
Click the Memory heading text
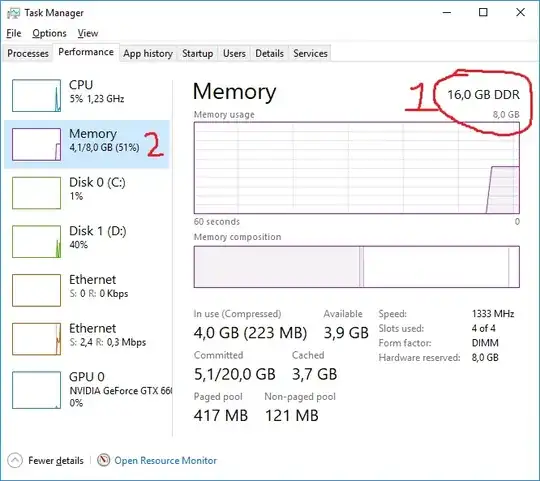coord(235,92)
